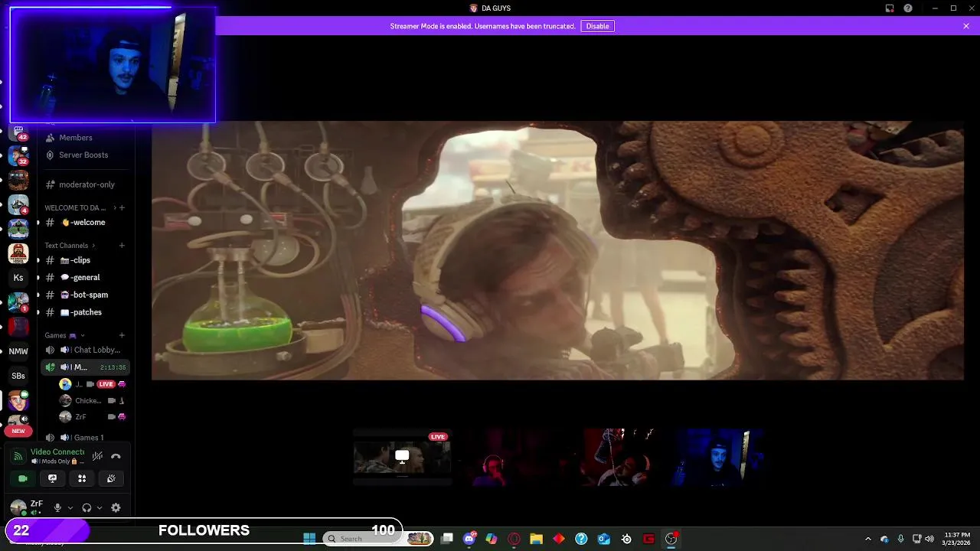The height and width of the screenshot is (551, 980).
Task: Open Discord Help icon in title bar
Action: 908,8
